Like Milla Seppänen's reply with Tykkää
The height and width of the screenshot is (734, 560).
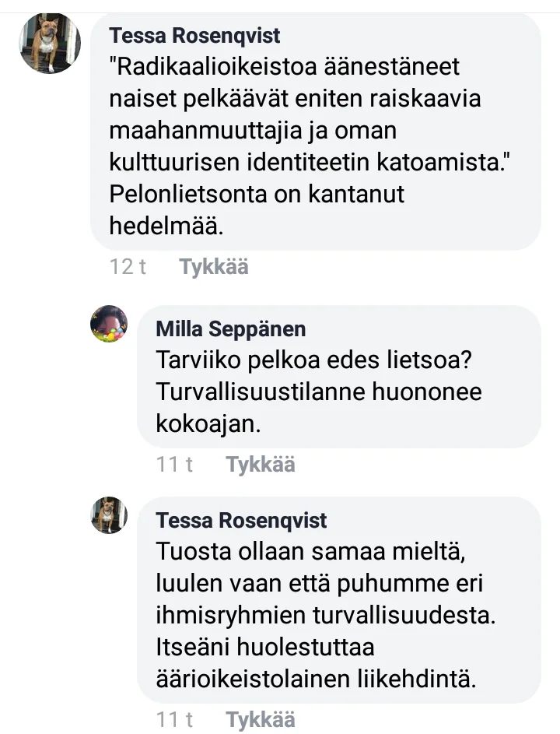pyautogui.click(x=260, y=465)
